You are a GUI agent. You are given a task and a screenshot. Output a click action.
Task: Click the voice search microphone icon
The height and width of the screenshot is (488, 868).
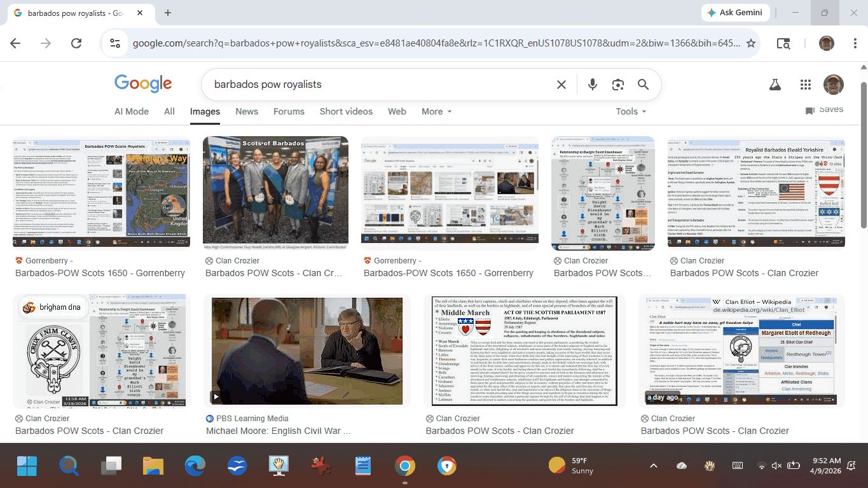click(593, 85)
